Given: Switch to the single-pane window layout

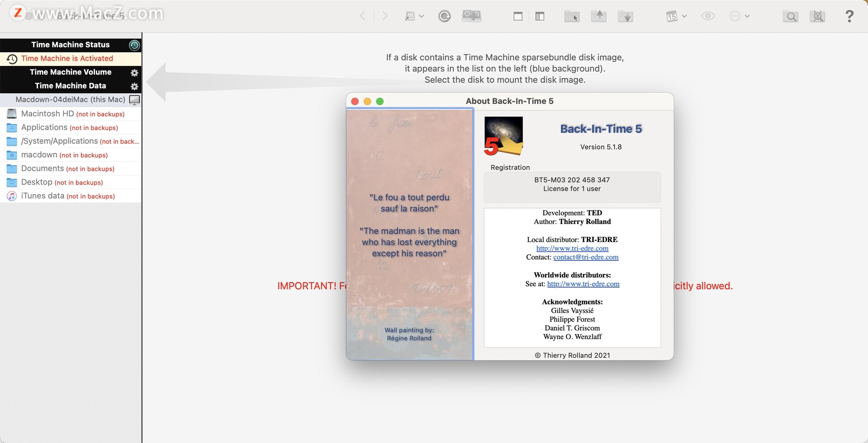Looking at the screenshot, I should pyautogui.click(x=518, y=16).
